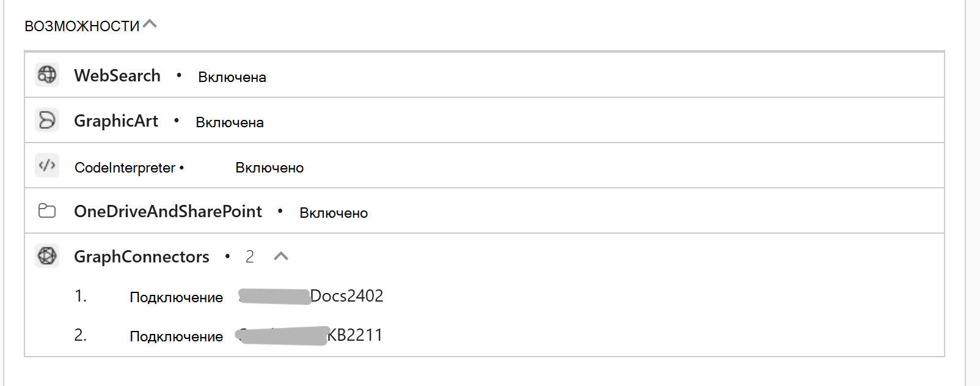The image size is (980, 386).
Task: Select the GraphConnectors network icon
Action: pos(46,256)
